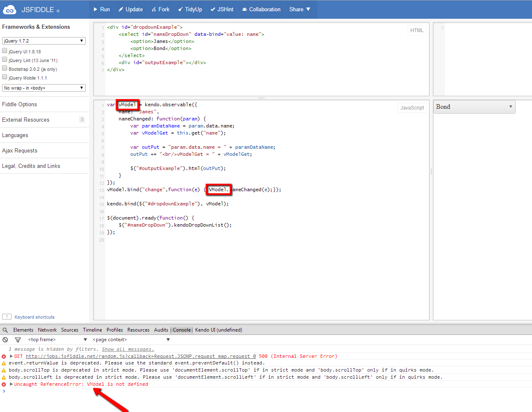Image resolution: width=532 pixels, height=412 pixels.
Task: Fork this fiddle
Action: coord(160,9)
